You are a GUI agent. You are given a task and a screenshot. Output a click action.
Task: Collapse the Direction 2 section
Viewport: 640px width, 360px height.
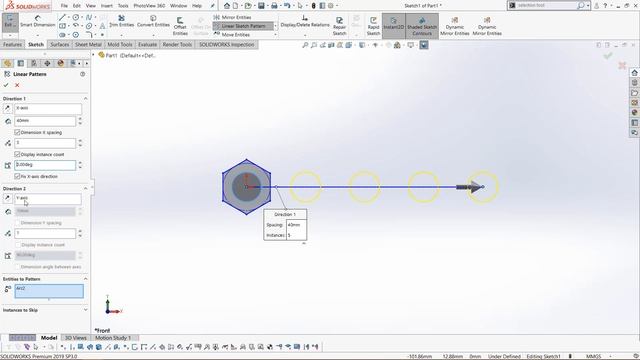click(x=85, y=189)
